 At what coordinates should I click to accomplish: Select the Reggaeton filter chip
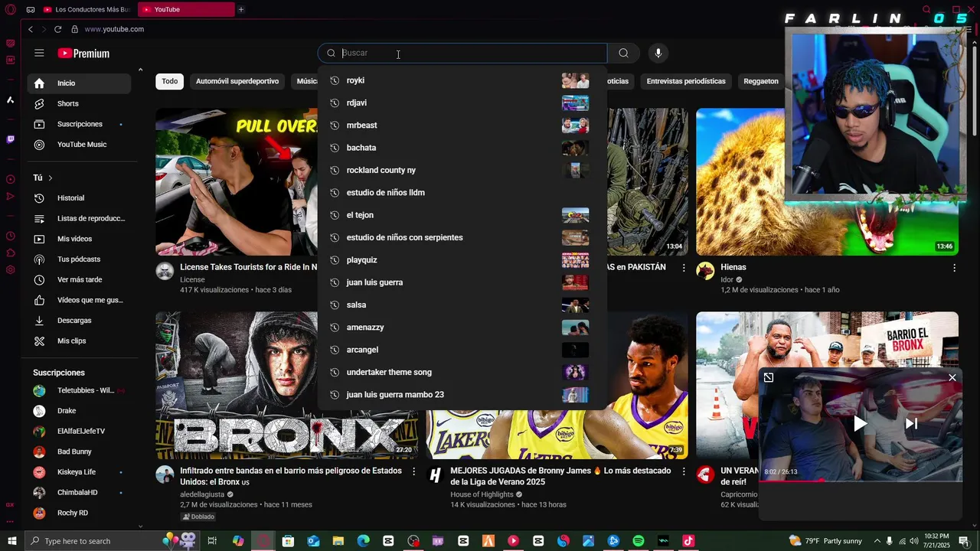pyautogui.click(x=761, y=81)
